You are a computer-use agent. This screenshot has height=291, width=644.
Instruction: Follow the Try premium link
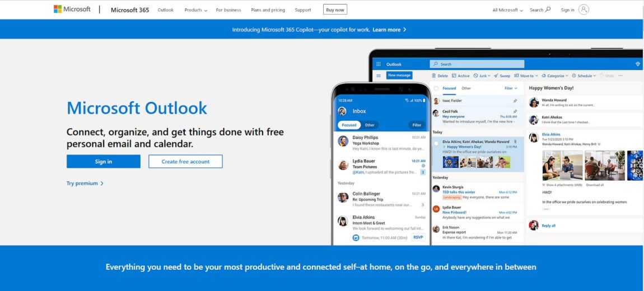(85, 184)
